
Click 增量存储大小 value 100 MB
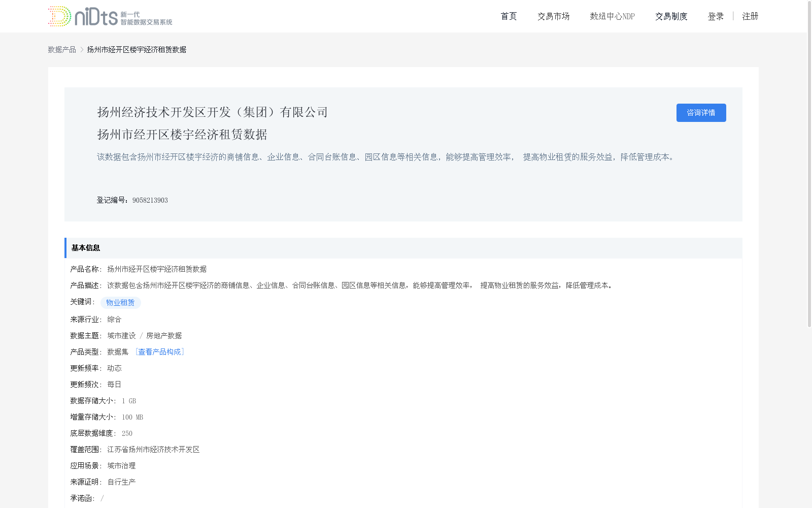(x=132, y=417)
